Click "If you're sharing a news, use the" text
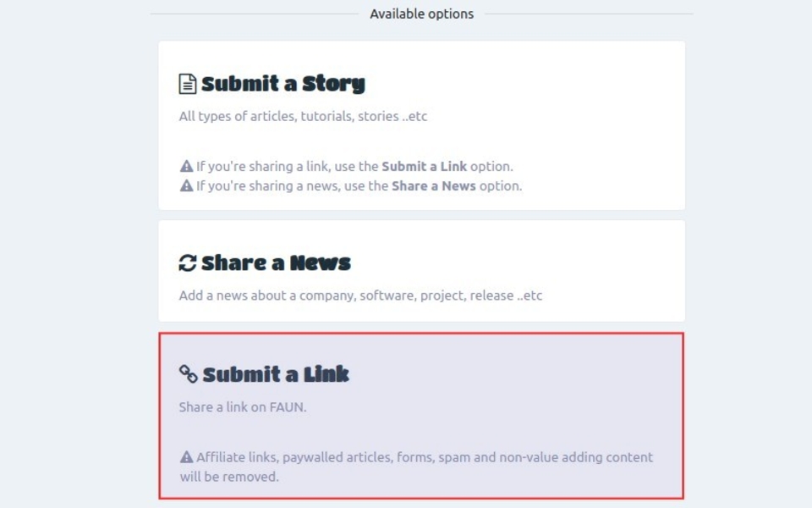 [x=292, y=186]
